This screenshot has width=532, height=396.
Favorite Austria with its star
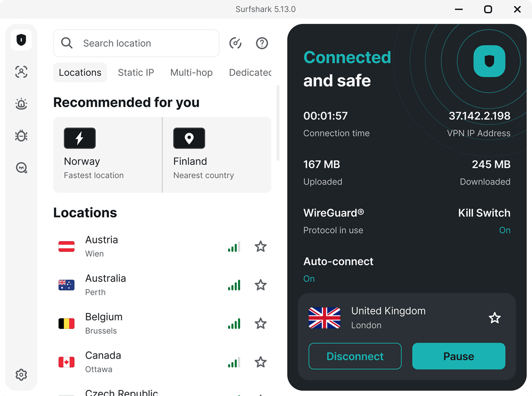point(261,247)
